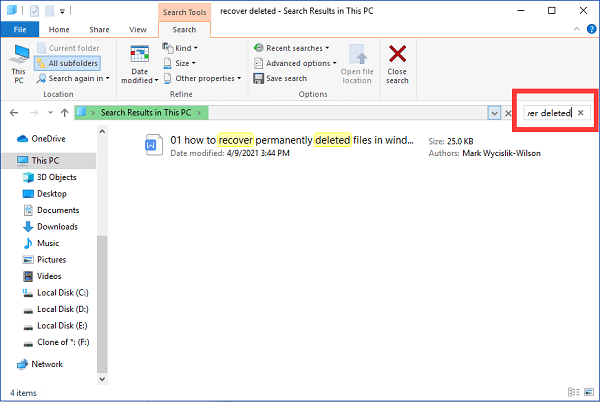
Task: Open the Word document search result
Action: coord(153,146)
